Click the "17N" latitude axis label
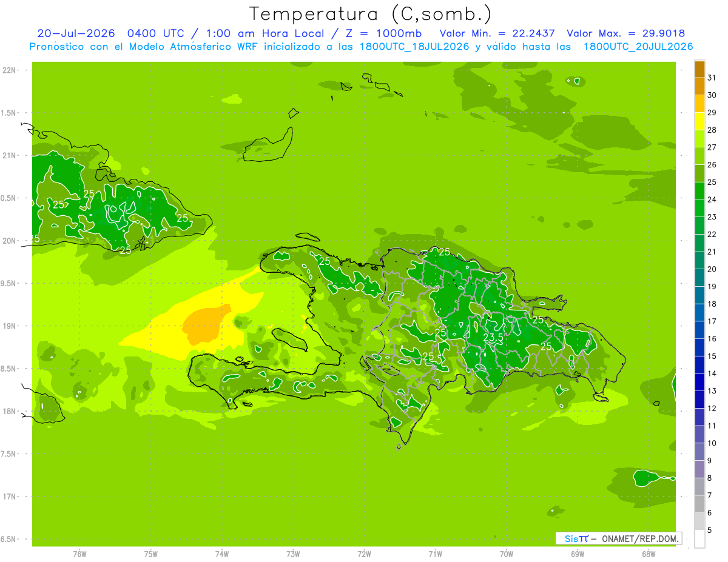 10,497
